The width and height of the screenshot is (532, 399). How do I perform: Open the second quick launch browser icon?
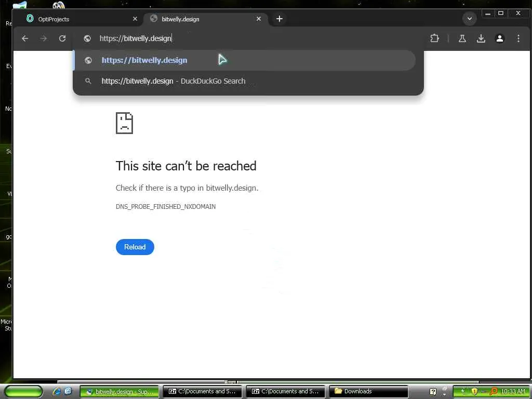coord(68,391)
